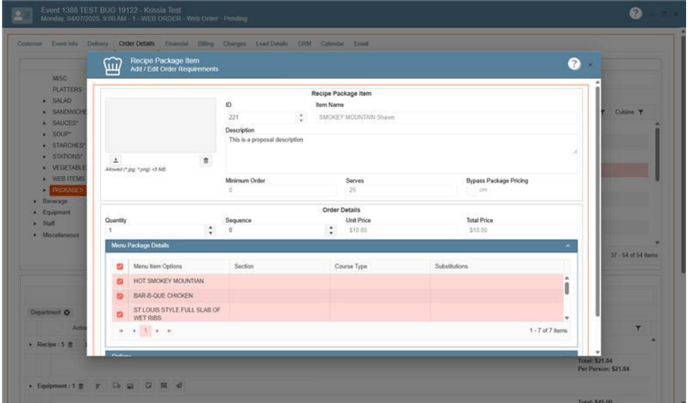Image resolution: width=688 pixels, height=403 pixels.
Task: Click the chef hat icon in the dialog header
Action: (112, 65)
